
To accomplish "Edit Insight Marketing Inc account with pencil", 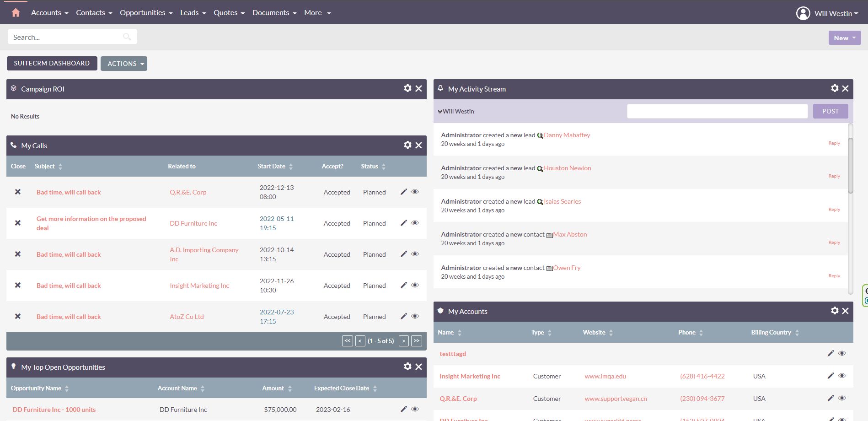I will coord(830,376).
